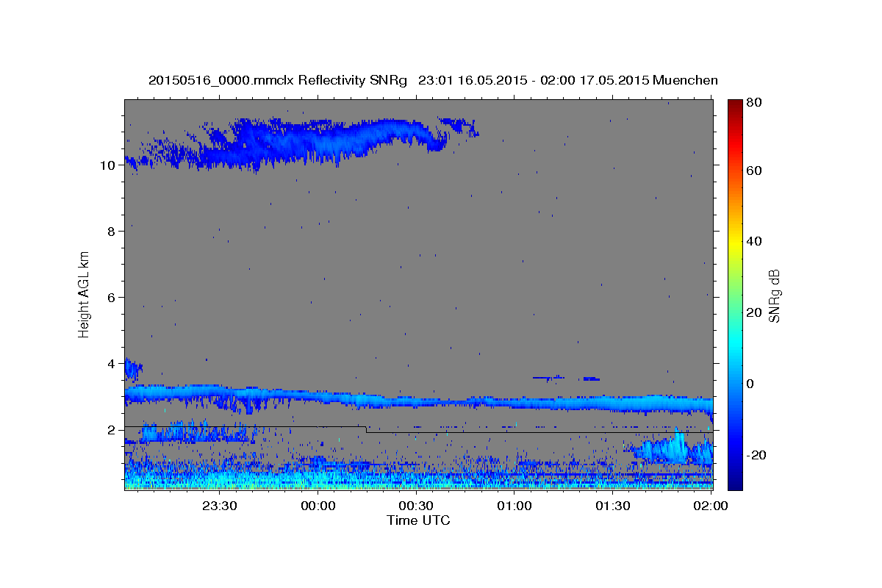Click the colorbar value -20

758,455
